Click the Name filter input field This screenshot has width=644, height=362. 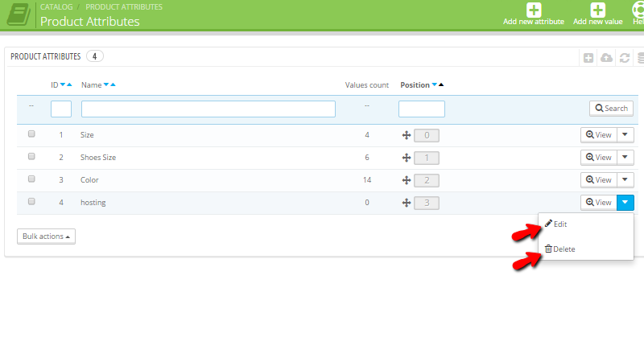(208, 109)
